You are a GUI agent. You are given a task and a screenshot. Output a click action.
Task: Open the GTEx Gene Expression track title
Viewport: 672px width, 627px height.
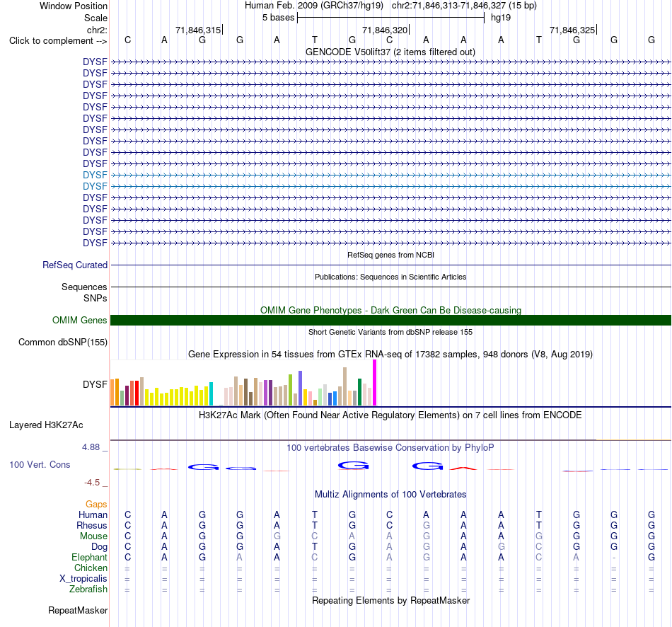(x=390, y=355)
